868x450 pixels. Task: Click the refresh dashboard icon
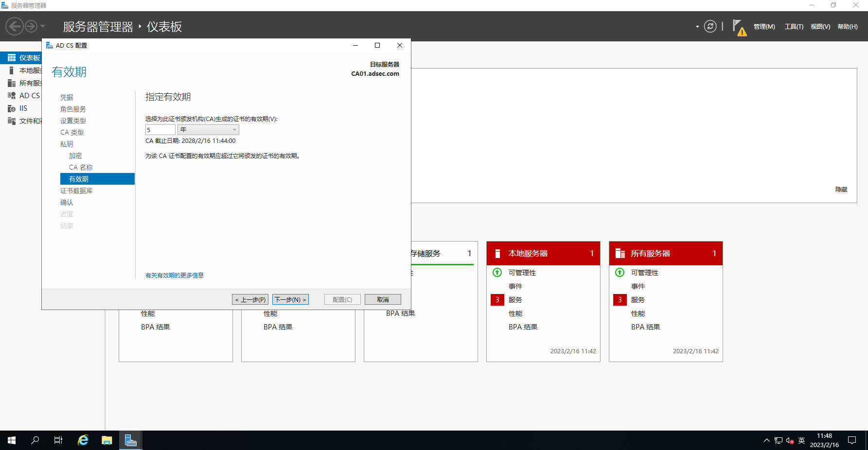tap(710, 26)
